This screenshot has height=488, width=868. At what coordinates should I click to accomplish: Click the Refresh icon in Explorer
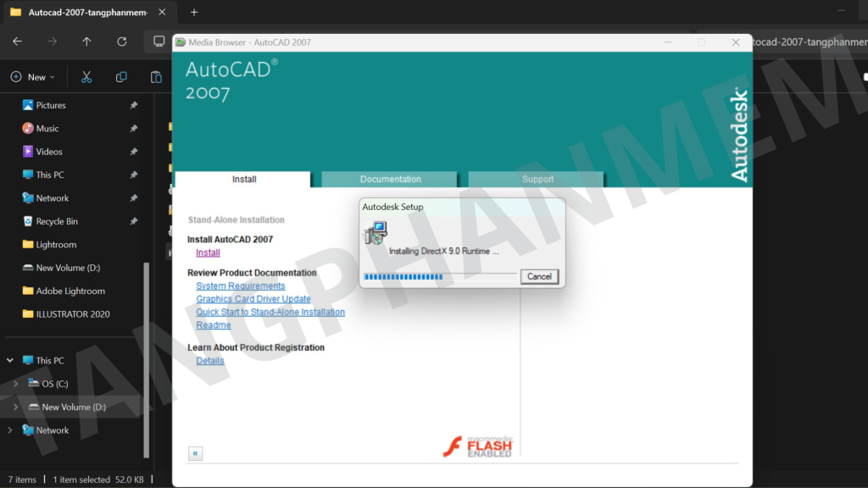pyautogui.click(x=122, y=42)
